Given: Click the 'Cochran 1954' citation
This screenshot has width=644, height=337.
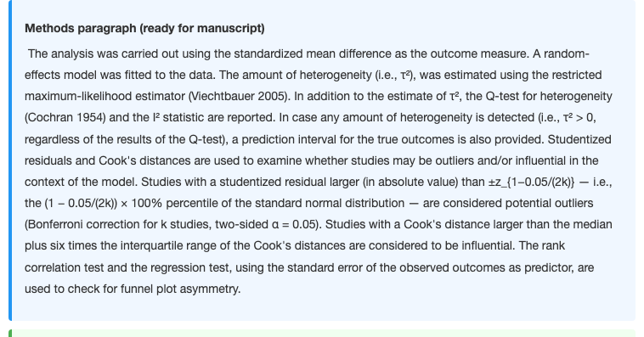Looking at the screenshot, I should pos(66,117).
